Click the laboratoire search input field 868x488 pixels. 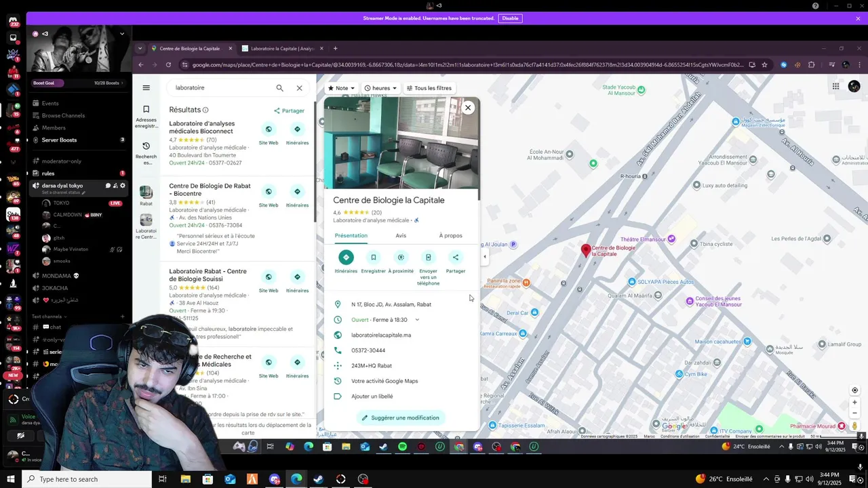tap(220, 88)
